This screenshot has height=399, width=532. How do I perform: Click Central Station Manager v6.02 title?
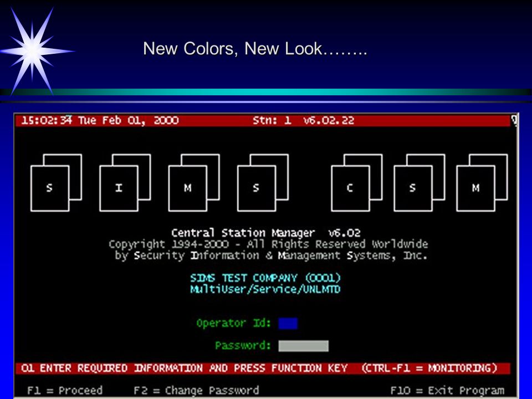click(x=265, y=233)
